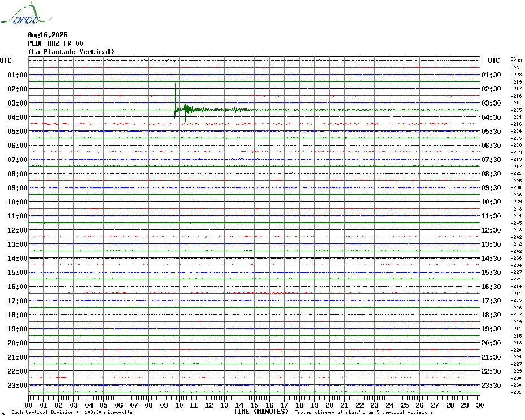Click the date text Aug16,2026

47,35
